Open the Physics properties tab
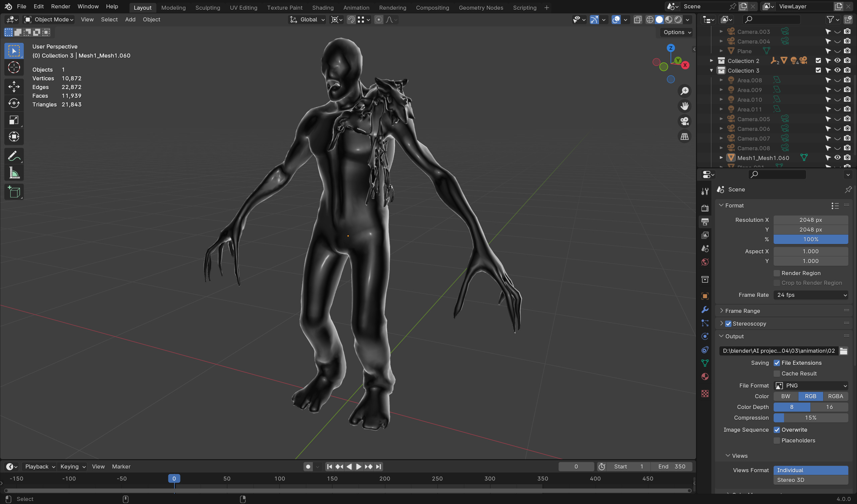 705,336
